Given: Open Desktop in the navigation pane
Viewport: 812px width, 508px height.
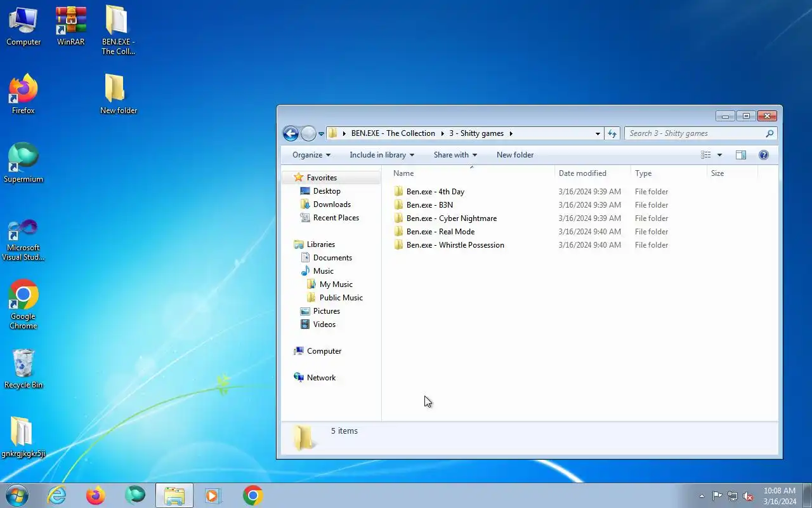Looking at the screenshot, I should tap(327, 191).
